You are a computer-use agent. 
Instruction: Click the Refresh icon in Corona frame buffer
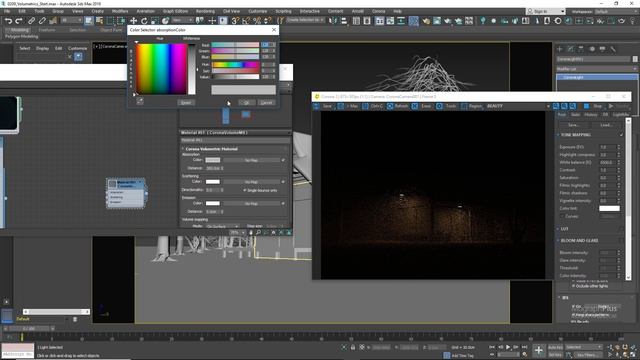pos(397,106)
